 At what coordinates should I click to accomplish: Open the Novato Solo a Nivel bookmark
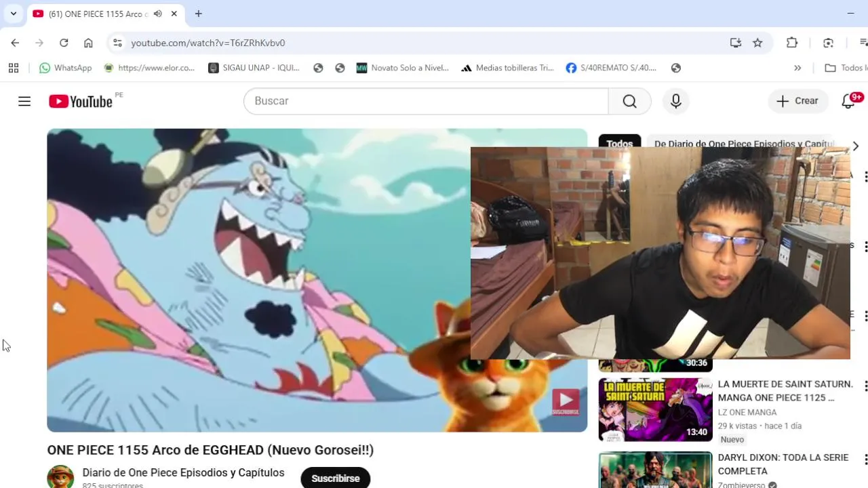tap(403, 68)
